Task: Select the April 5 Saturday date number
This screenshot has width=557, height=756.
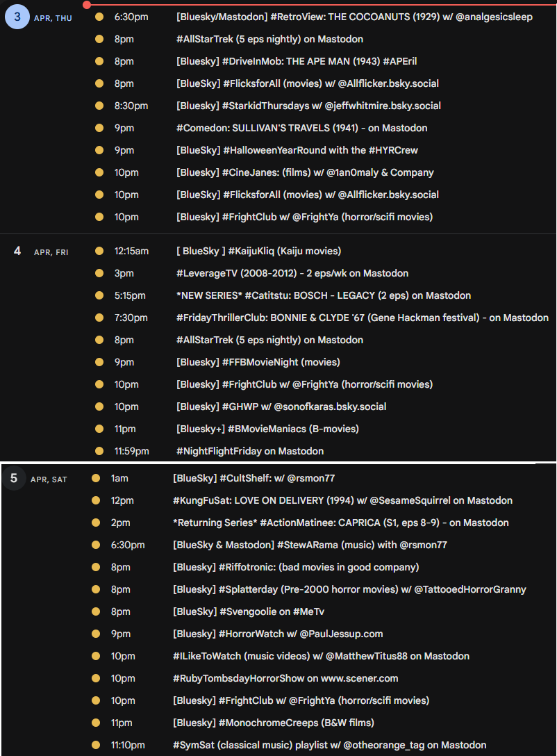Action: click(14, 478)
